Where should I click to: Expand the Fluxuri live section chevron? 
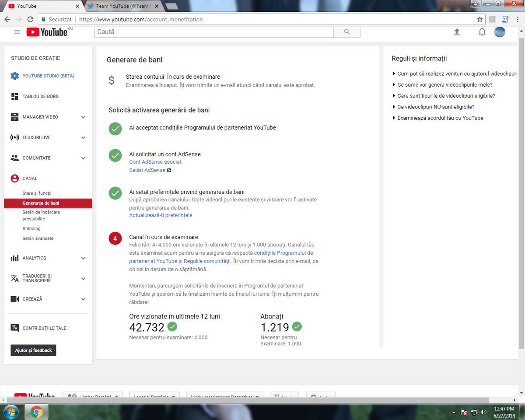point(83,137)
